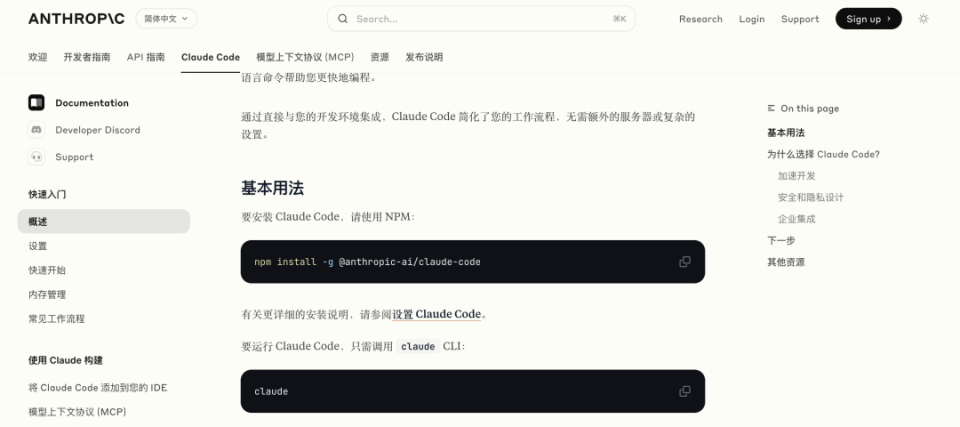Open Documentation in sidebar
960x427 pixels.
pos(92,103)
